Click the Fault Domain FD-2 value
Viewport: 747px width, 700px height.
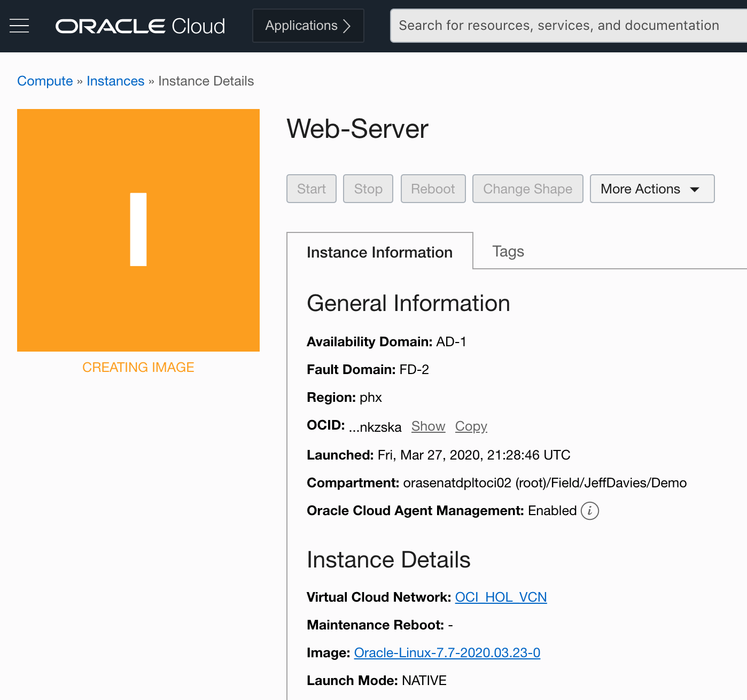[x=414, y=370]
